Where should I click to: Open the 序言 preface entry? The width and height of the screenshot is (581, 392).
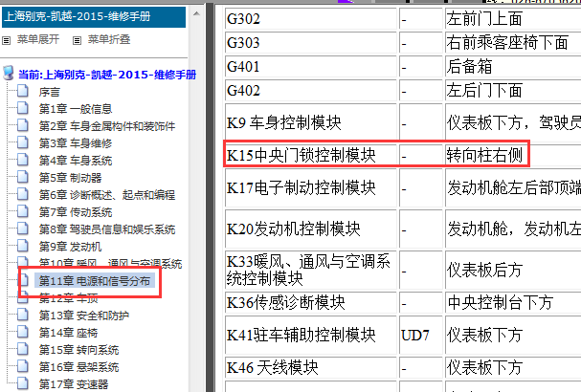49,92
